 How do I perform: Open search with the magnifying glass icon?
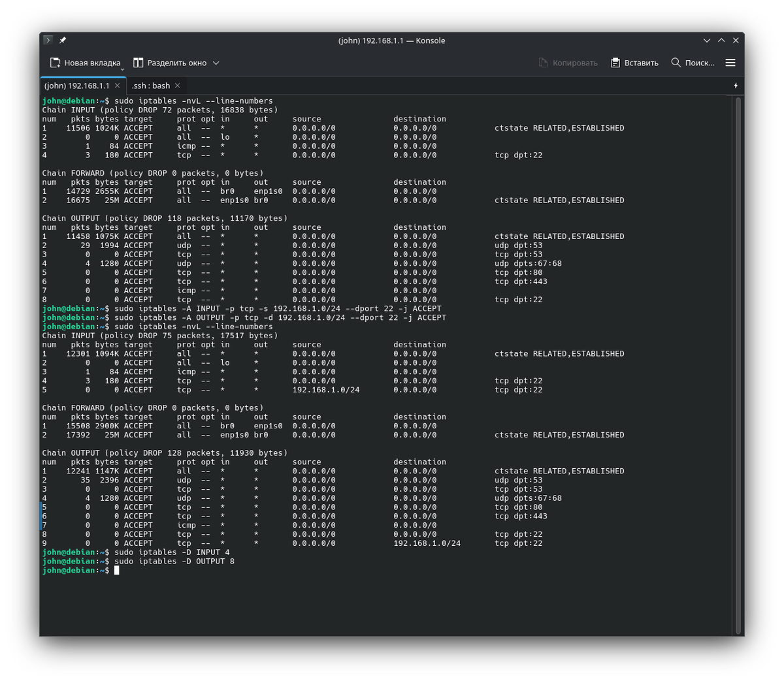[676, 63]
